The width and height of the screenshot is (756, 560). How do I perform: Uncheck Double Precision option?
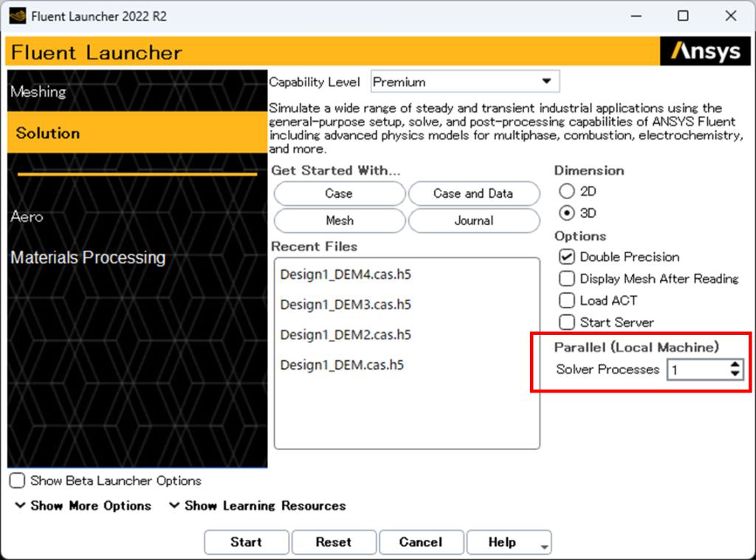click(567, 257)
